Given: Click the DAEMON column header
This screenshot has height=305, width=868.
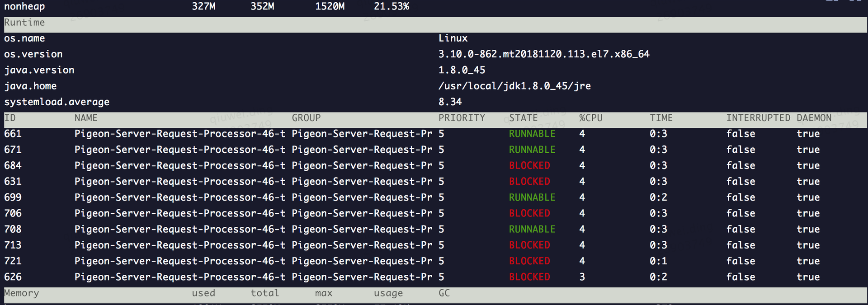Looking at the screenshot, I should [814, 118].
